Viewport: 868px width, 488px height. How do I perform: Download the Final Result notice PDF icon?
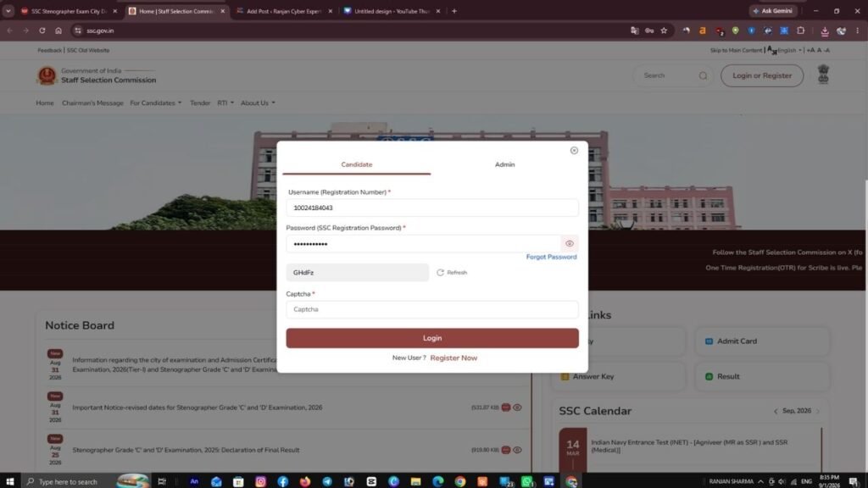pyautogui.click(x=506, y=450)
